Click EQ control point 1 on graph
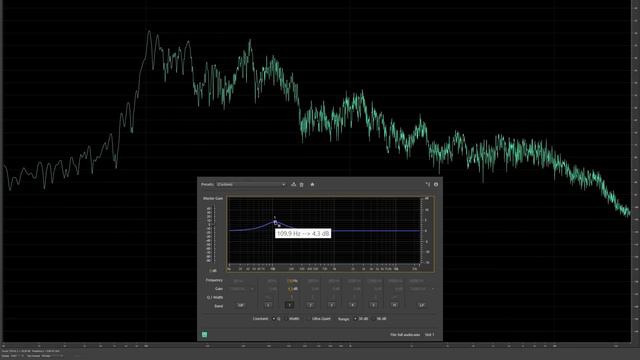 click(275, 222)
